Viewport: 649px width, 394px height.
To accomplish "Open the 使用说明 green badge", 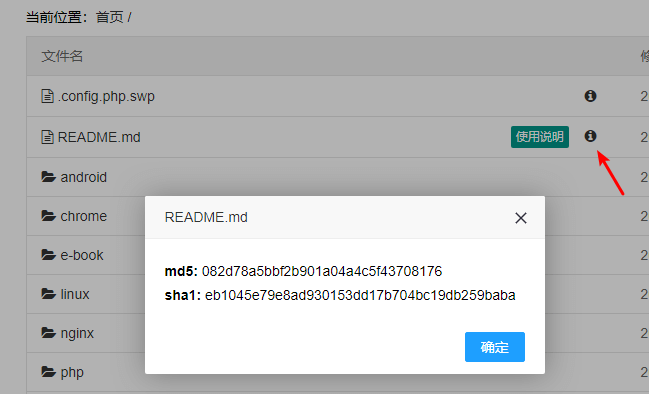I will click(x=540, y=137).
